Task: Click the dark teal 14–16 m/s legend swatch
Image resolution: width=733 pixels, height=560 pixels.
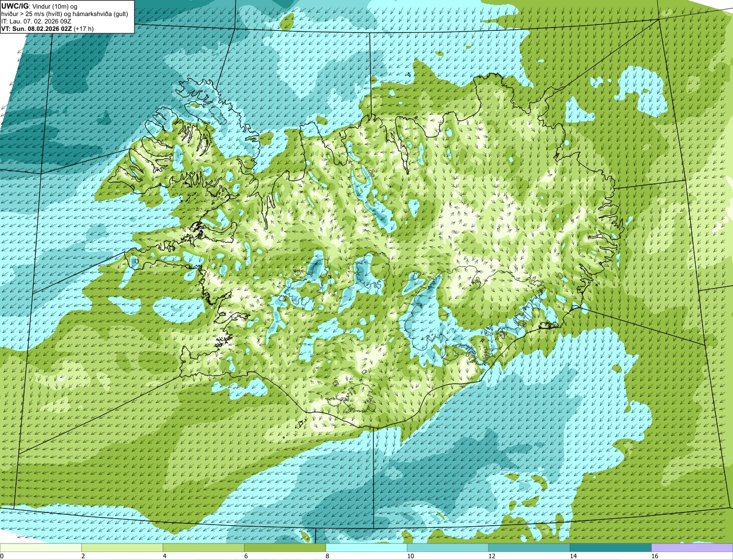Action: click(610, 548)
